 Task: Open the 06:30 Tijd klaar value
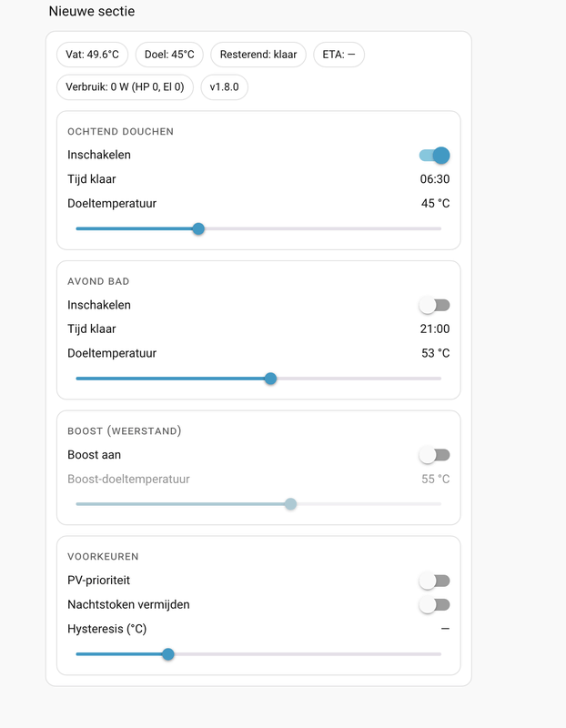(x=434, y=179)
